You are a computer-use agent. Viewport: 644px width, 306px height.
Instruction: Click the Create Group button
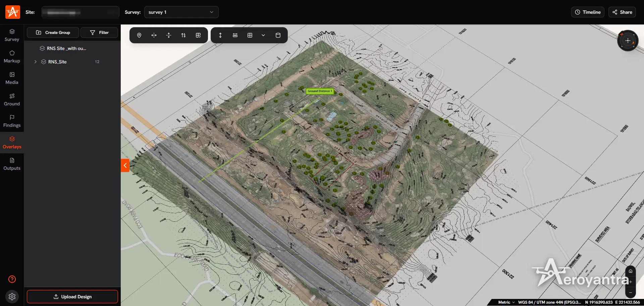tap(53, 33)
